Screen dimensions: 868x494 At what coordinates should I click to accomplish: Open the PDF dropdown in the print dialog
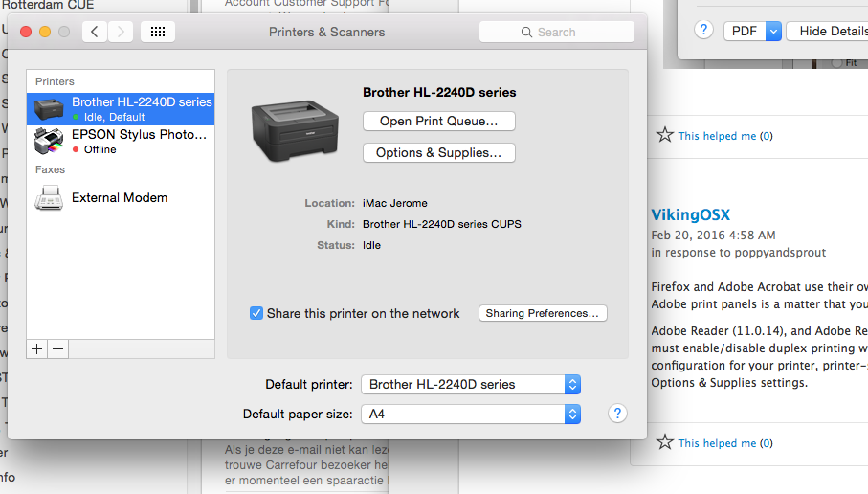752,31
